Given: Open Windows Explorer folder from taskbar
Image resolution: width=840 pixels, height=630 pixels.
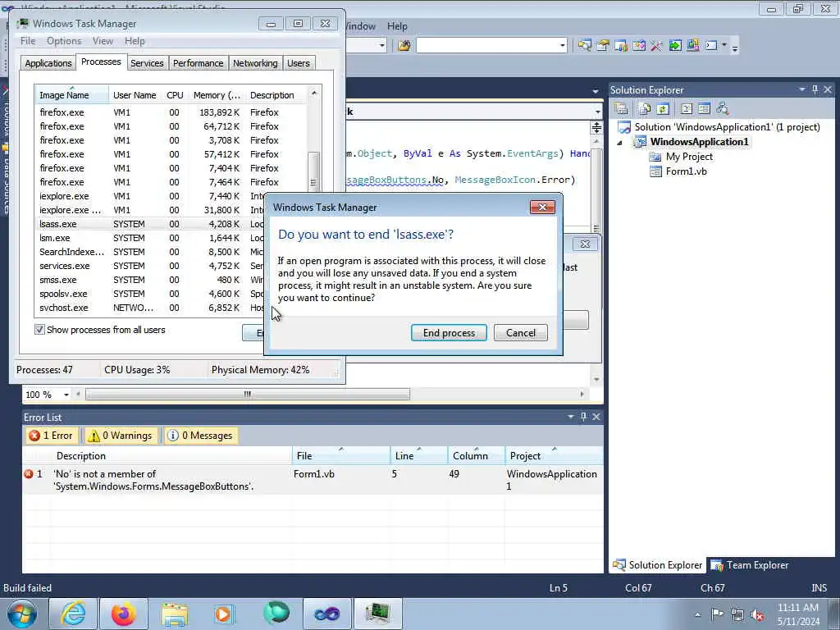Looking at the screenshot, I should [174, 614].
